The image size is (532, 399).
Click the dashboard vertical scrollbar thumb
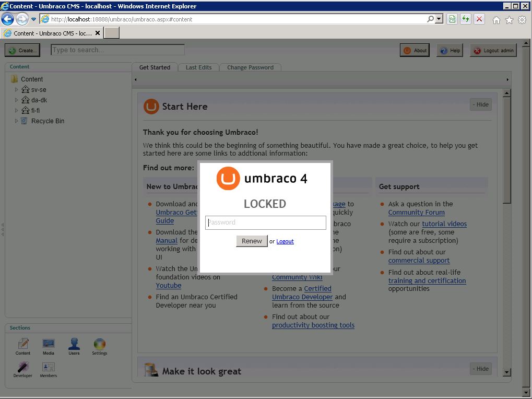click(506, 150)
